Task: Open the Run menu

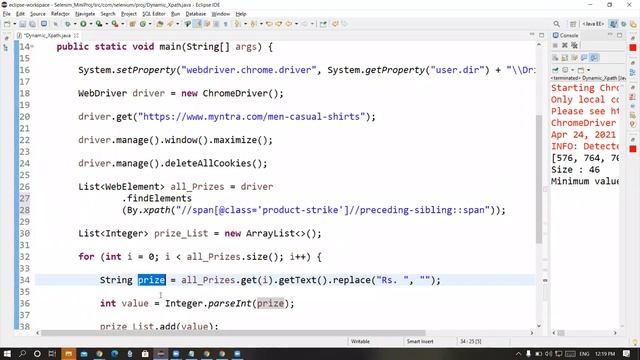Action: pyautogui.click(x=175, y=14)
